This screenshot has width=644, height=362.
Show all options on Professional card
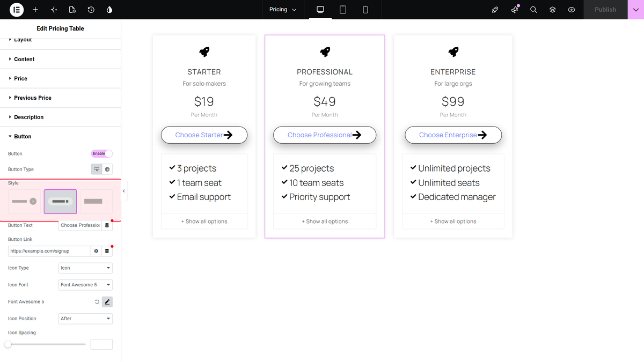coord(325,221)
